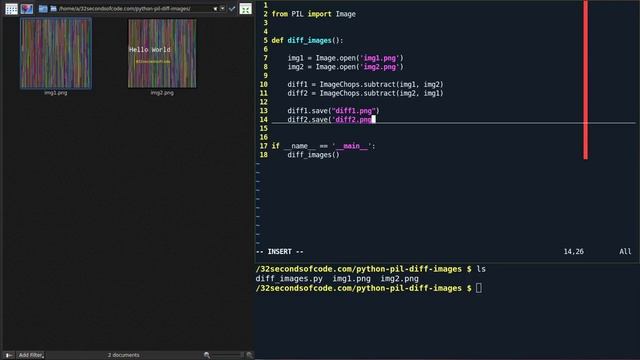Select the img1.png thumbnail

click(x=56, y=53)
